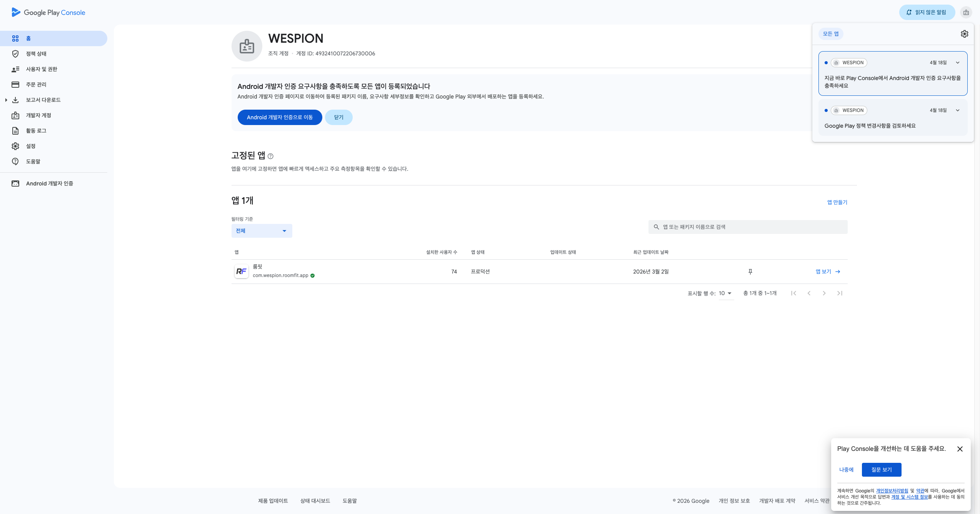Image resolution: width=980 pixels, height=514 pixels.
Task: Expand first WESPION notification chevron
Action: click(x=958, y=63)
